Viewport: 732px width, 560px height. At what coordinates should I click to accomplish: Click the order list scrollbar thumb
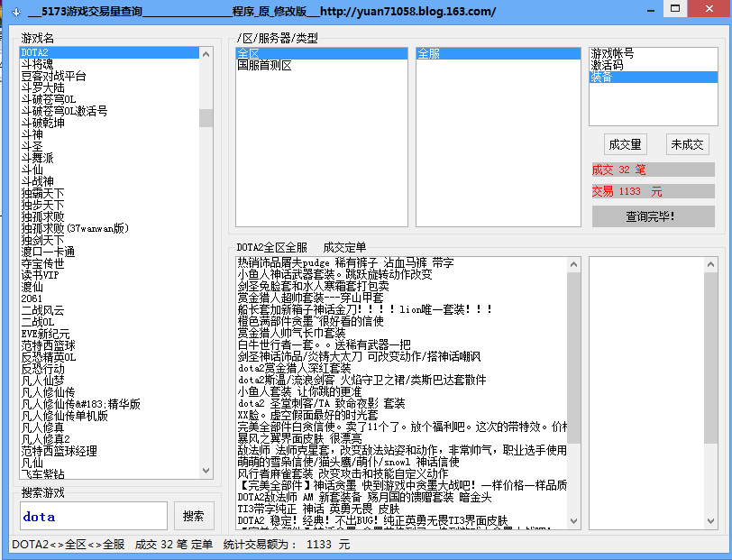[x=573, y=357]
